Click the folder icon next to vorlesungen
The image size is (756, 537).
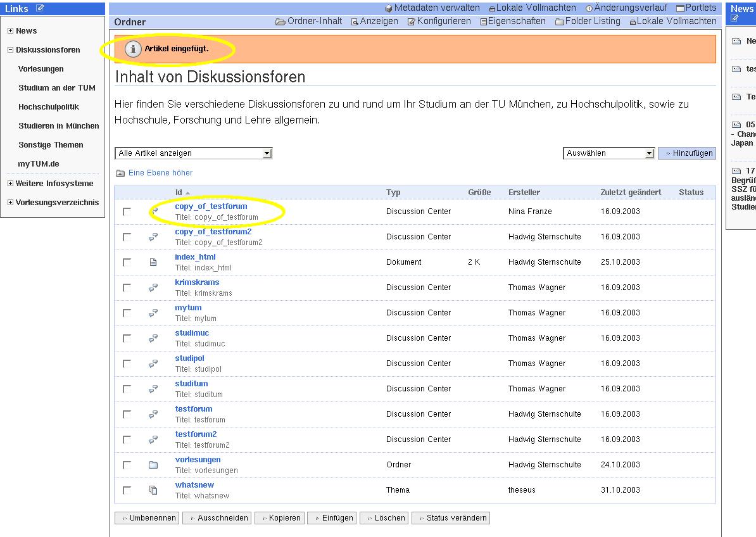(153, 465)
